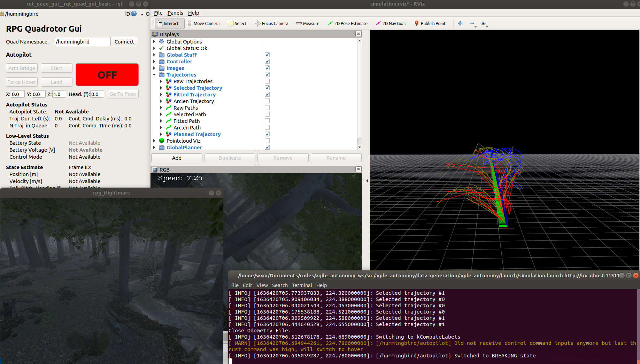This screenshot has width=640, height=364.
Task: Open the Panels menu
Action: (175, 13)
